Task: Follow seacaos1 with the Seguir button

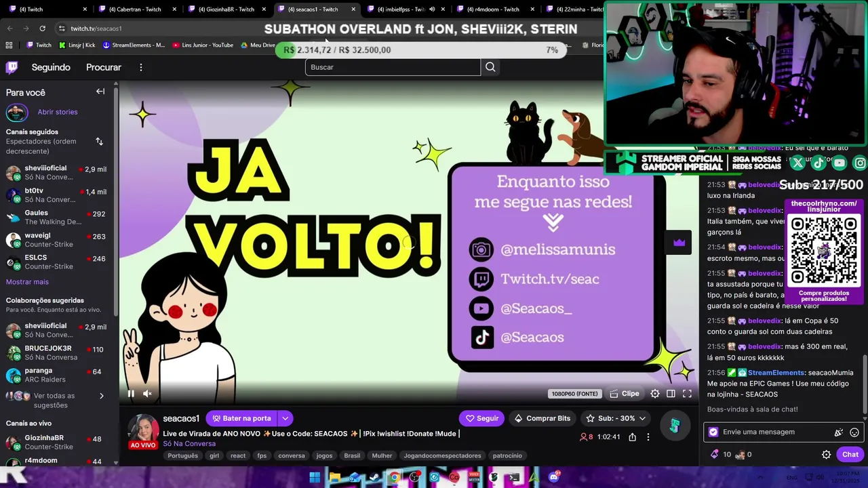Action: click(481, 418)
